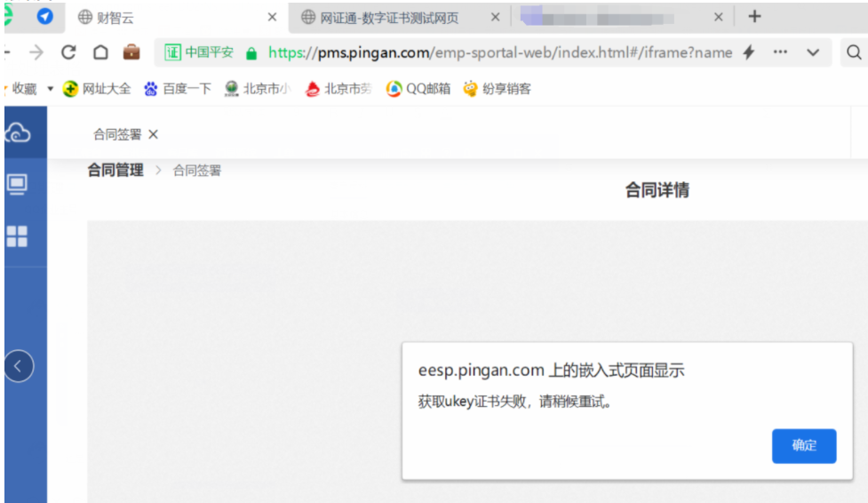The image size is (868, 503).
Task: Expand the address bar dropdown arrow
Action: (x=812, y=52)
